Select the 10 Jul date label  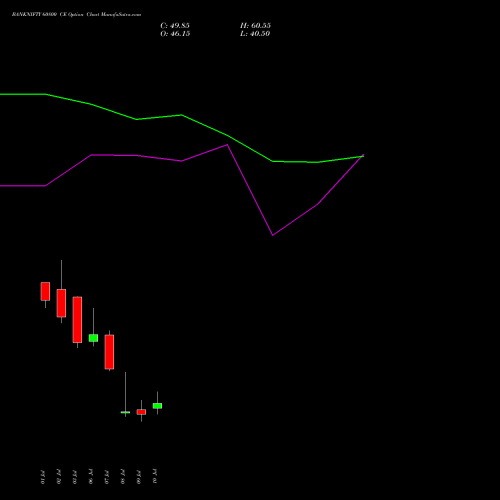click(x=155, y=476)
